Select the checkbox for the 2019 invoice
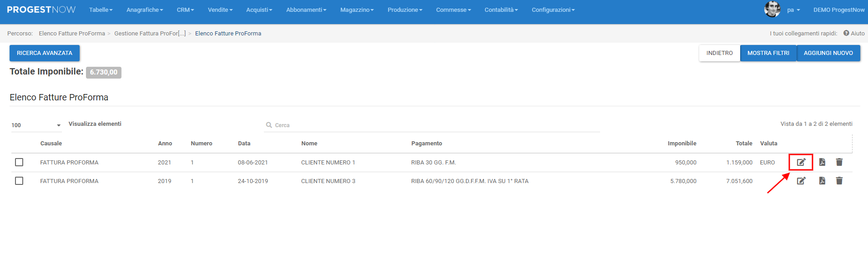The image size is (868, 273). click(x=19, y=181)
